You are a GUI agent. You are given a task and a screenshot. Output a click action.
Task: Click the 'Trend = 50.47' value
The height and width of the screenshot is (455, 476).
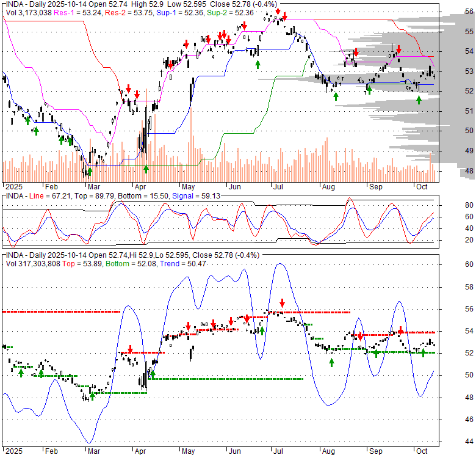183,264
